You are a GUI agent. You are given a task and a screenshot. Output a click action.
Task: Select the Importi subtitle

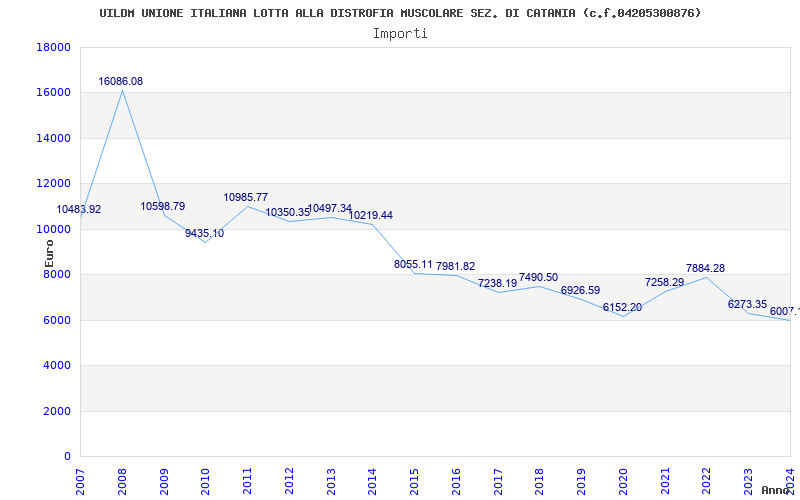pos(400,34)
